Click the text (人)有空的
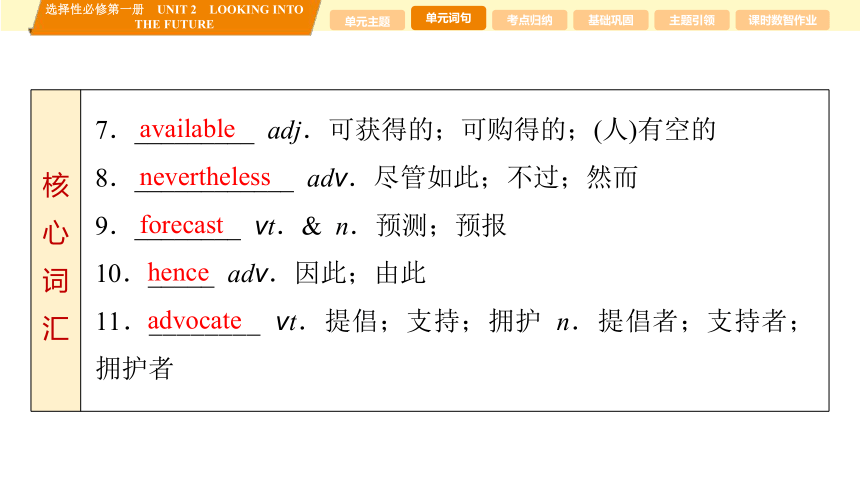860x484 pixels. click(x=654, y=130)
